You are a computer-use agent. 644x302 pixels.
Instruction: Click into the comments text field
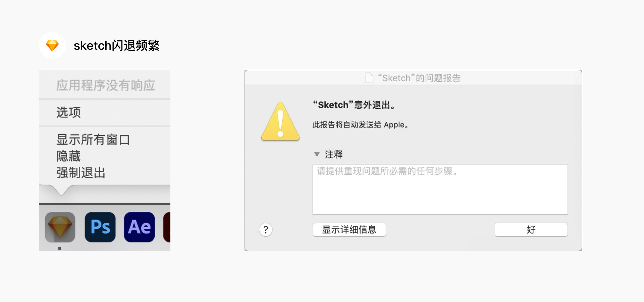point(440,189)
